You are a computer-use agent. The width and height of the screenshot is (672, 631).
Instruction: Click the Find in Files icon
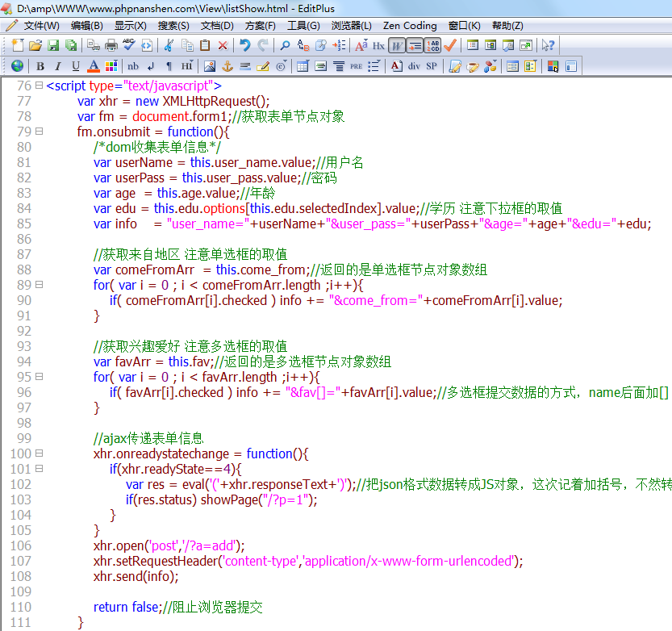point(320,45)
